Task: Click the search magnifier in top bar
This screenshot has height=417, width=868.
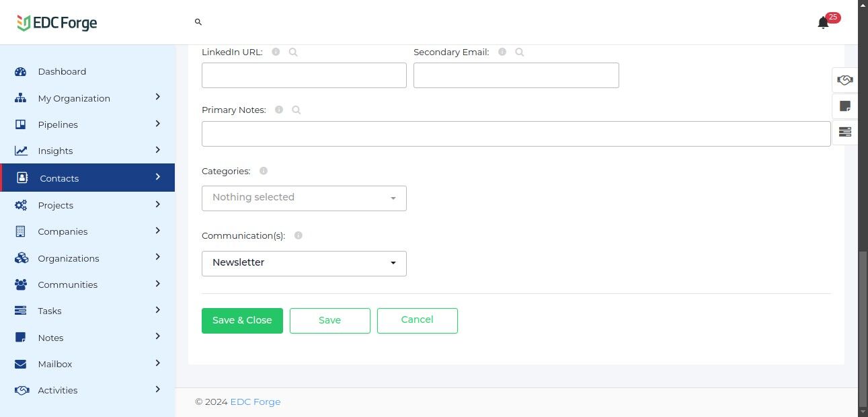Action: tap(198, 22)
